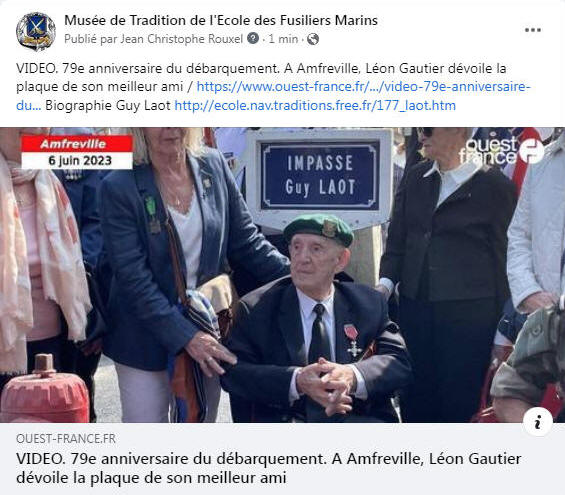The height and width of the screenshot is (495, 565).
Task: Click the museum page profile picture
Action: coord(36,31)
